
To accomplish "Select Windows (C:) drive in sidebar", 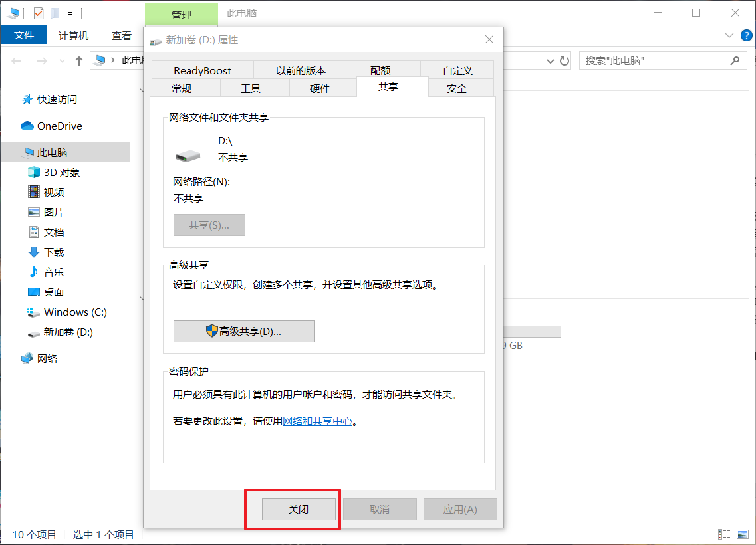I will (74, 312).
